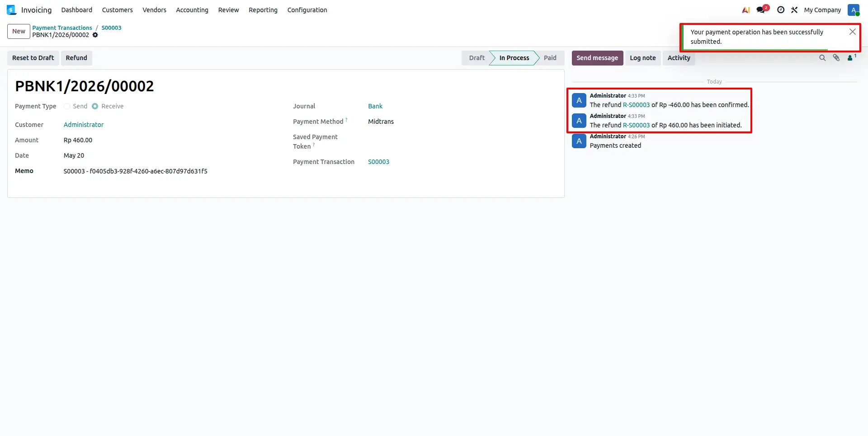
Task: Open Payment Transaction S00003 link
Action: pos(378,162)
